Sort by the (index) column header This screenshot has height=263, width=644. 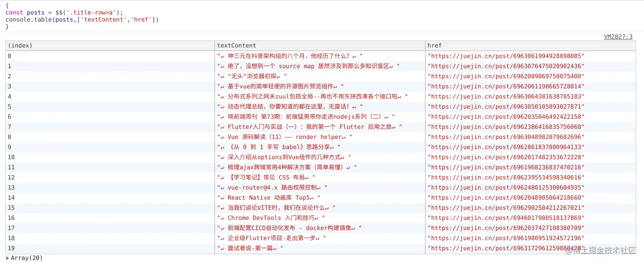point(110,45)
